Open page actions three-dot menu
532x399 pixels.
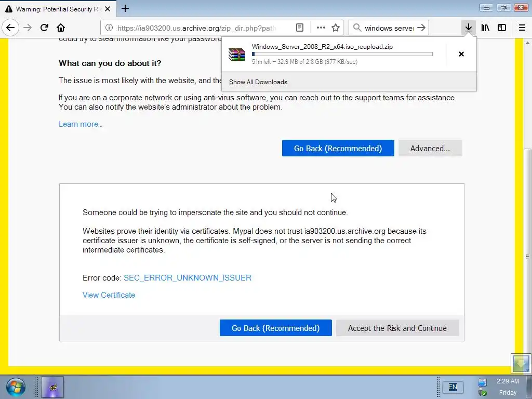tap(321, 28)
